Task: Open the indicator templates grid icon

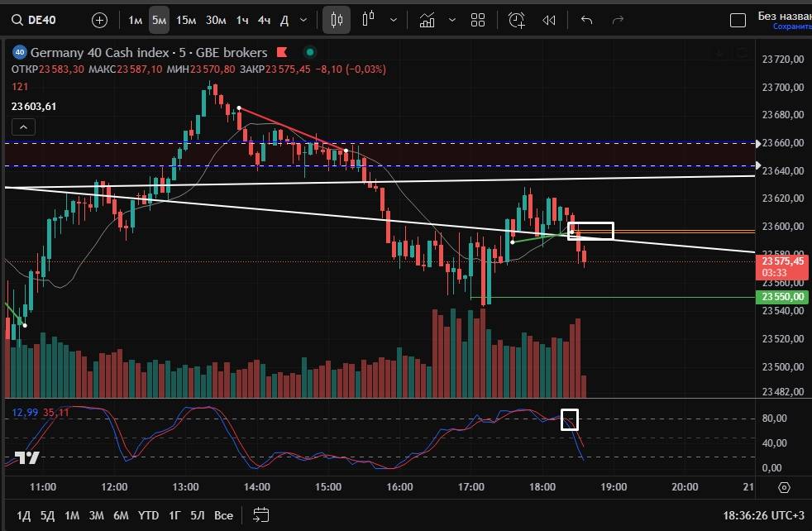Action: coord(478,20)
